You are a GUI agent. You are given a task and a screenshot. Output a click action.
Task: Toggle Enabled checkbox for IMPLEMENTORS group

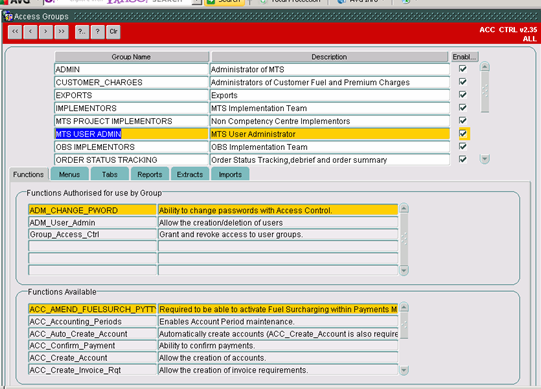click(463, 108)
